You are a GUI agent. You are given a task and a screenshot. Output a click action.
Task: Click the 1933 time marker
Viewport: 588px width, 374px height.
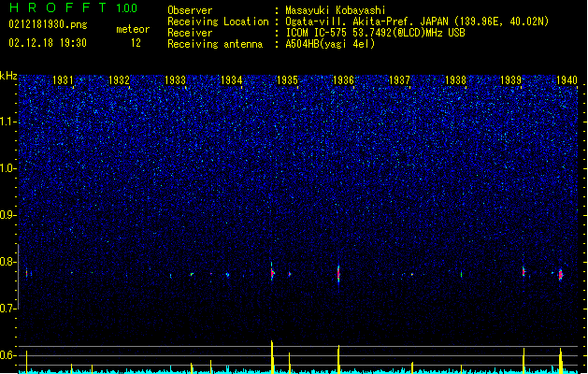(175, 79)
